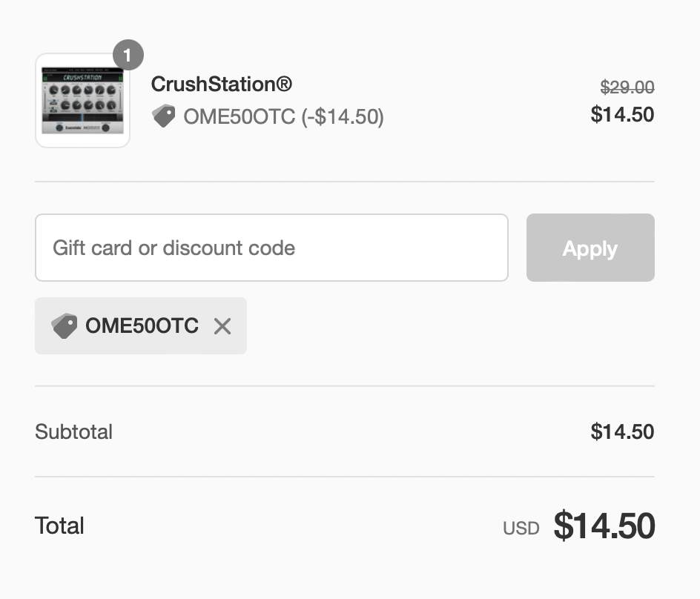Click the CRUSHSTATION title inside the plugin image

point(82,78)
